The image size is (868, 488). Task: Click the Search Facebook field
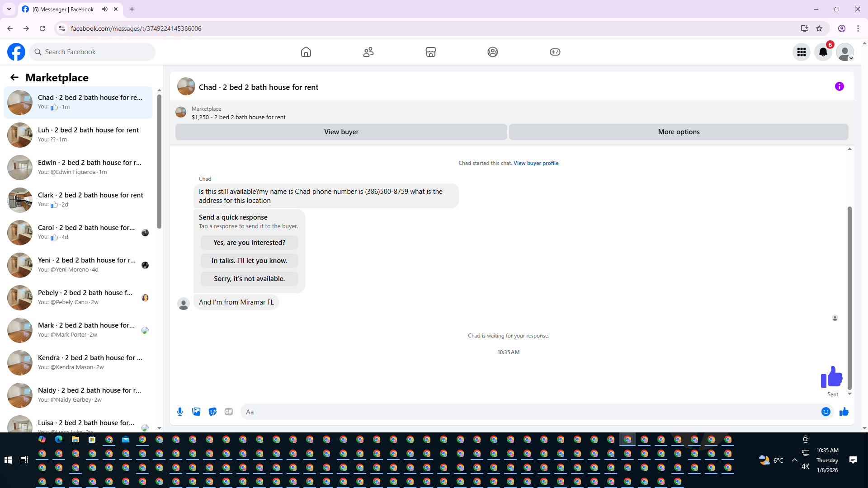tap(92, 52)
